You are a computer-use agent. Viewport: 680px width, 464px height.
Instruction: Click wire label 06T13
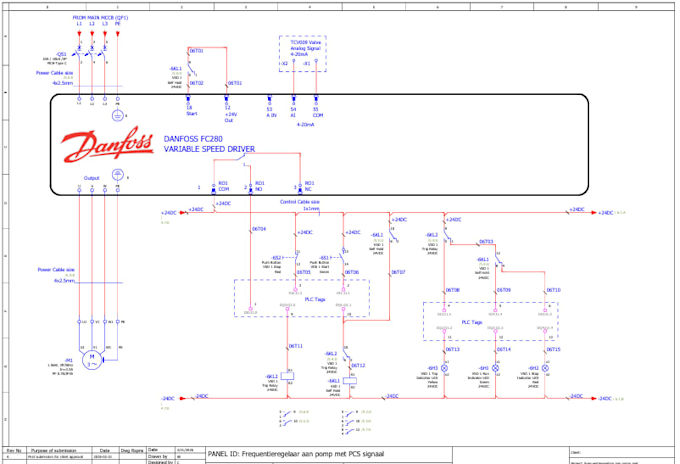point(453,349)
